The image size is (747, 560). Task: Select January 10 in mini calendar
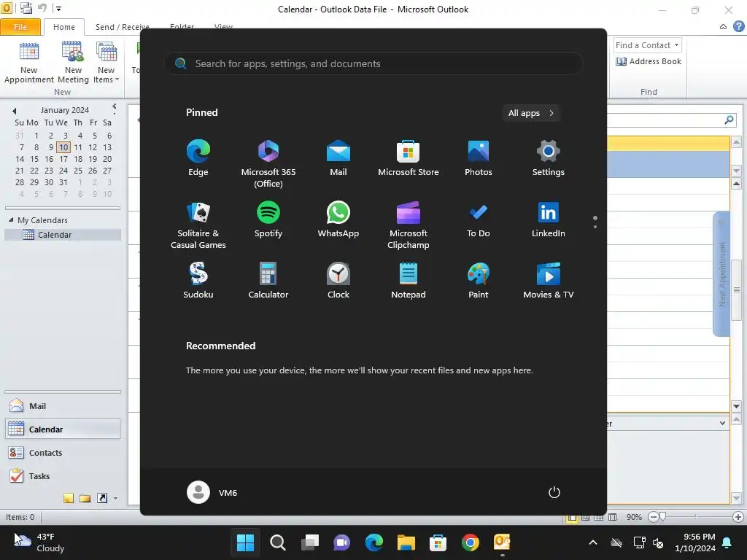pos(63,147)
